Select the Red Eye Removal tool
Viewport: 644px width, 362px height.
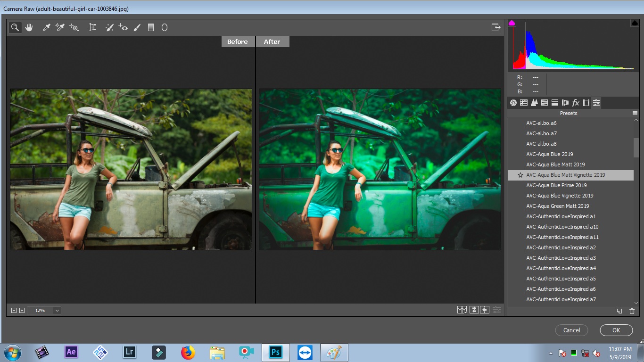pyautogui.click(x=124, y=27)
